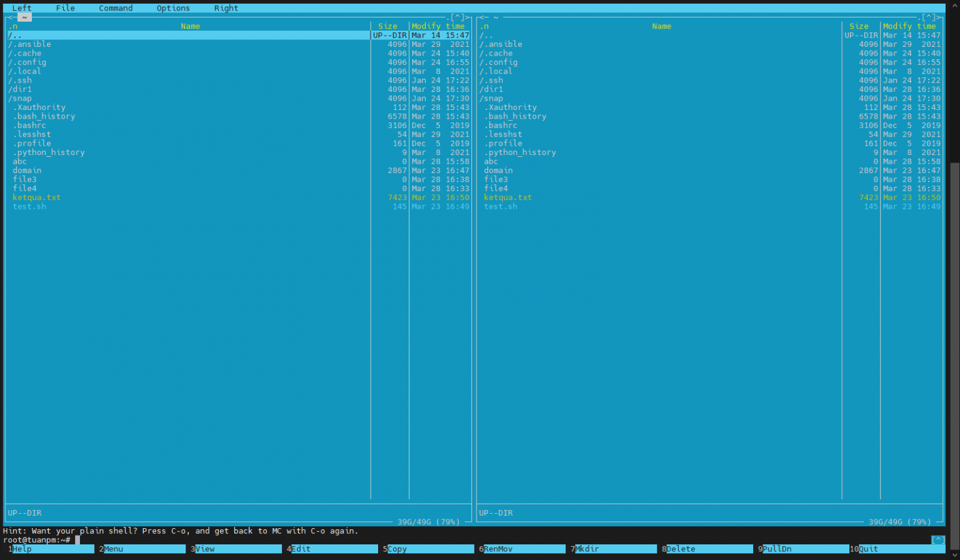Viewport: 960px width, 560px height.
Task: Click the left panel's forward history arrow
Action: click(469, 17)
